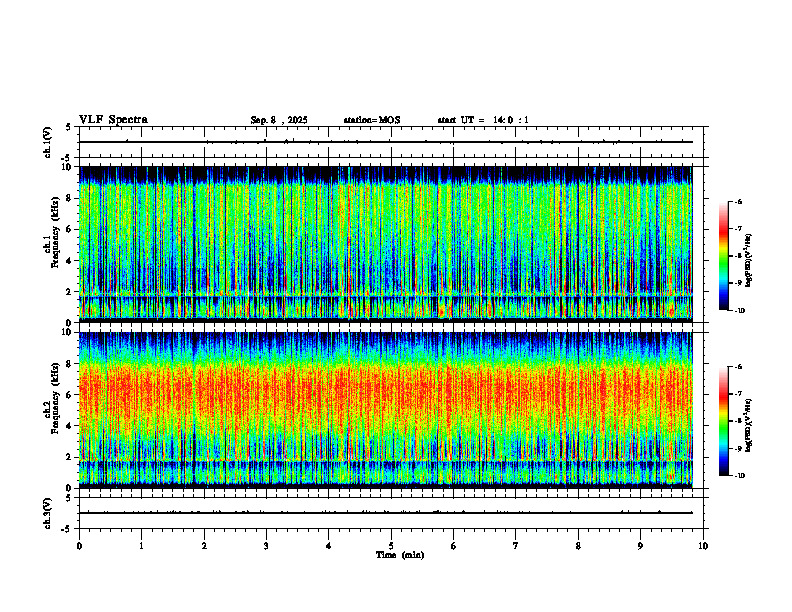Select the "start UT = 14:0 :1" header text
The image size is (792, 612).
click(483, 120)
